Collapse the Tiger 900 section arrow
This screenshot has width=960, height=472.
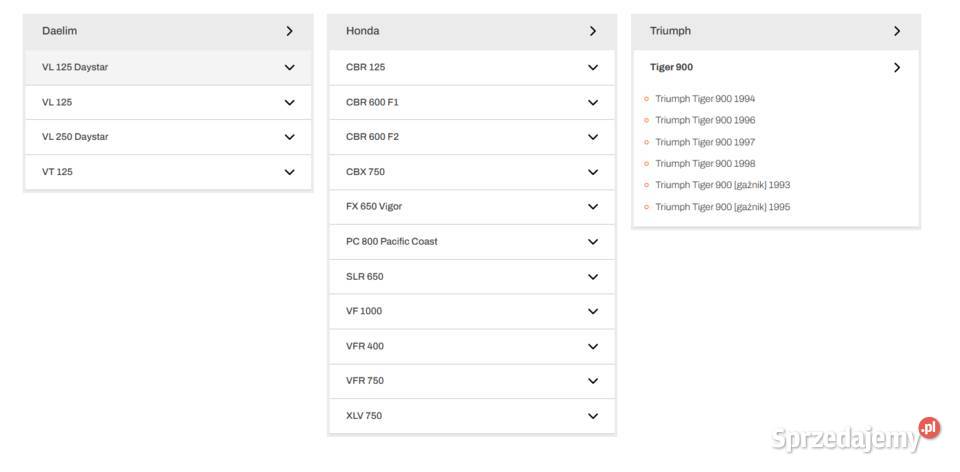(897, 67)
